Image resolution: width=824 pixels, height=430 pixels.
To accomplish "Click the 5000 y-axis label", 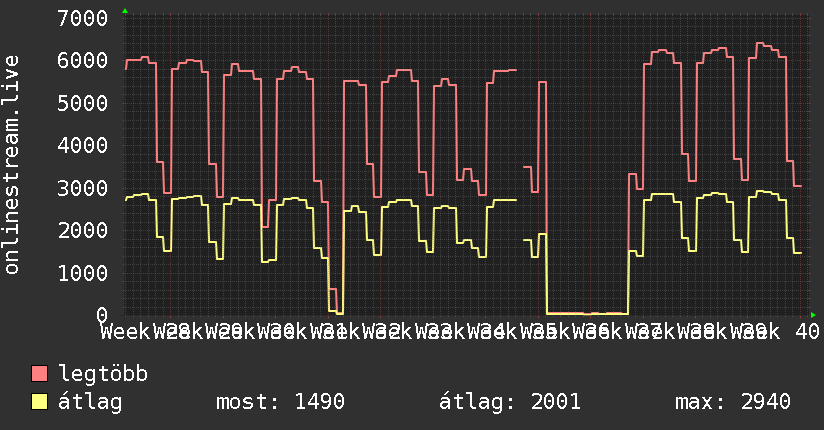I will 83,103.
